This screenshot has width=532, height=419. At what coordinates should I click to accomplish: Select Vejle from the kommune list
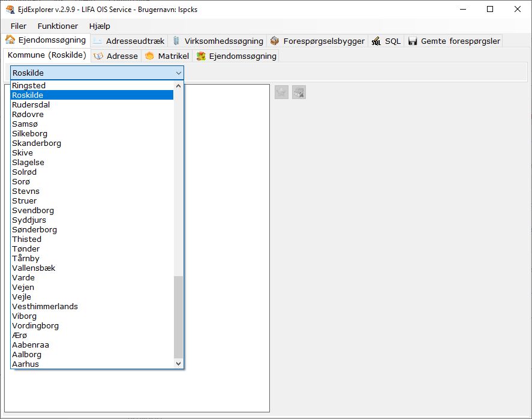click(22, 297)
